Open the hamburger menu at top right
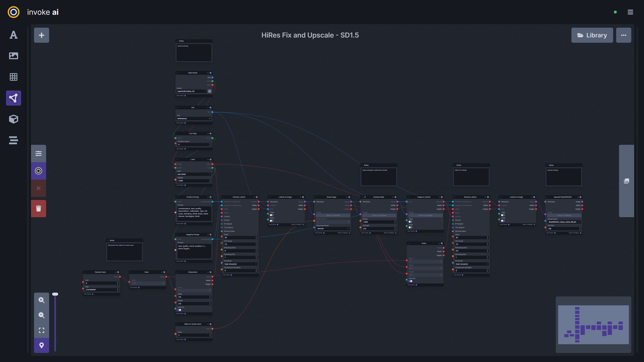 click(630, 12)
